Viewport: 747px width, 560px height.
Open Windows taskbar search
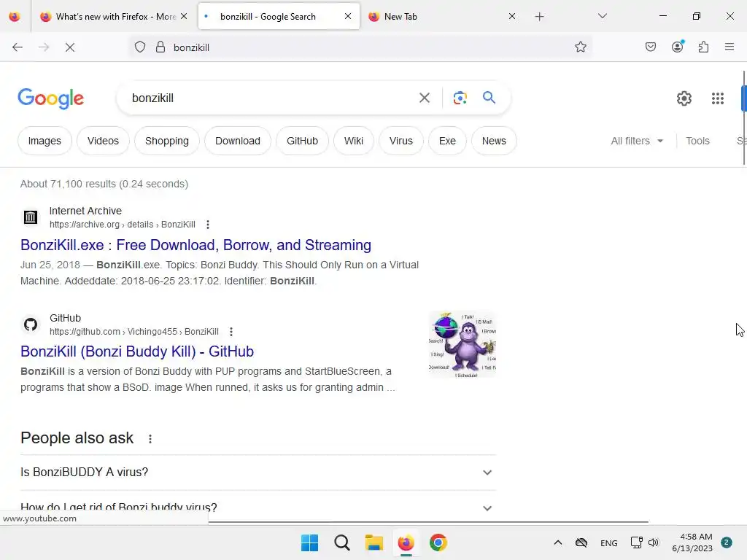coord(342,542)
